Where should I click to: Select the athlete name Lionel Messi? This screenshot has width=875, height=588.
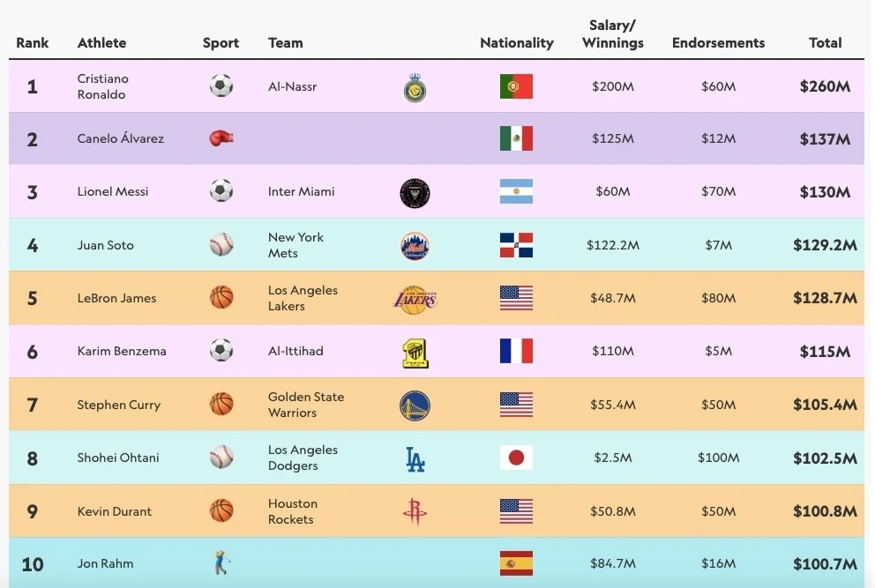click(x=113, y=191)
